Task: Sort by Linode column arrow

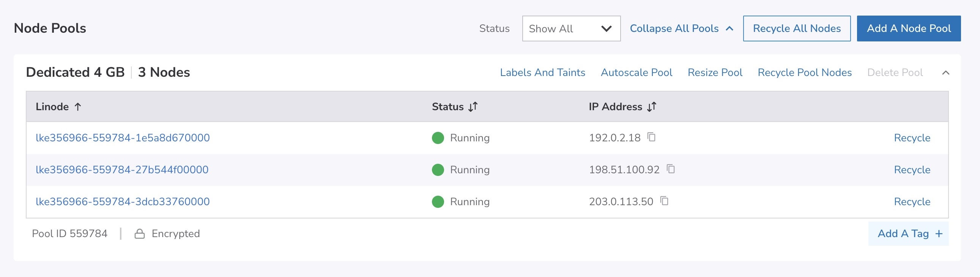Action: [x=77, y=107]
